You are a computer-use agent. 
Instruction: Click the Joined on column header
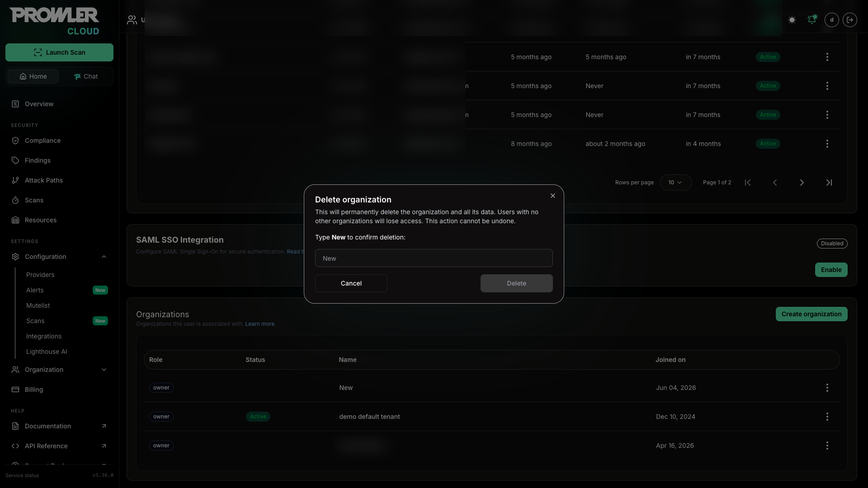point(670,360)
